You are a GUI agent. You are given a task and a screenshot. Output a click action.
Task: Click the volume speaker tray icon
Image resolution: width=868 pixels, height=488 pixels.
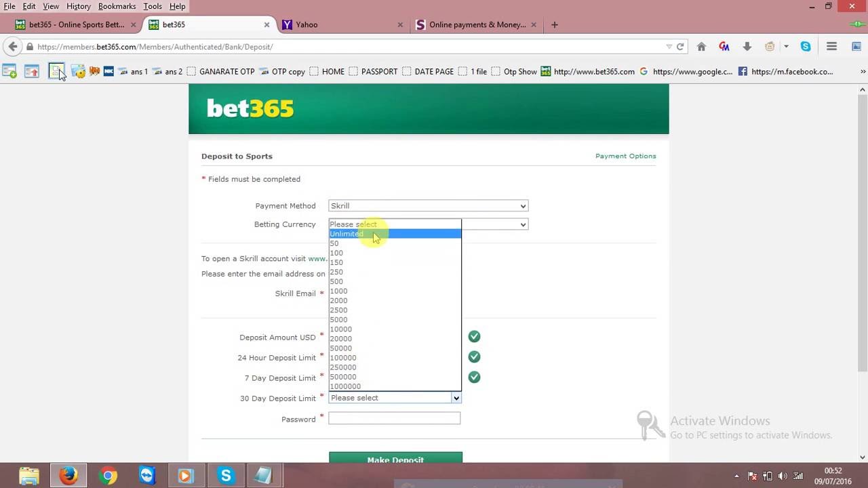[x=783, y=476]
